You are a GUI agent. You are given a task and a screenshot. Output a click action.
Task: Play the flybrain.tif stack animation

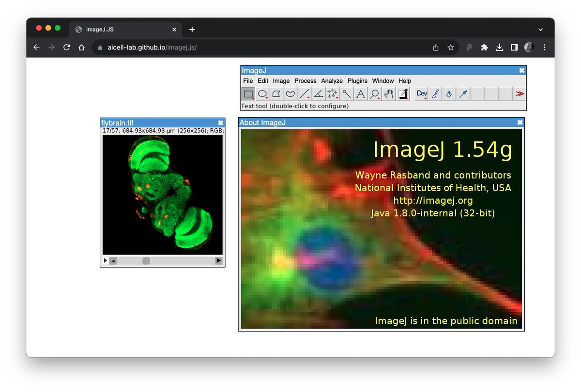(106, 261)
